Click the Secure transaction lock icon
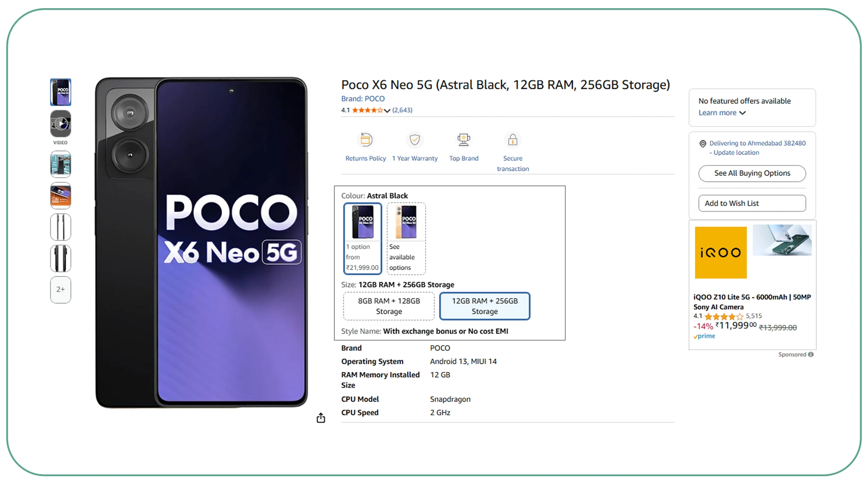Screen dimensions: 868x484 click(x=513, y=140)
